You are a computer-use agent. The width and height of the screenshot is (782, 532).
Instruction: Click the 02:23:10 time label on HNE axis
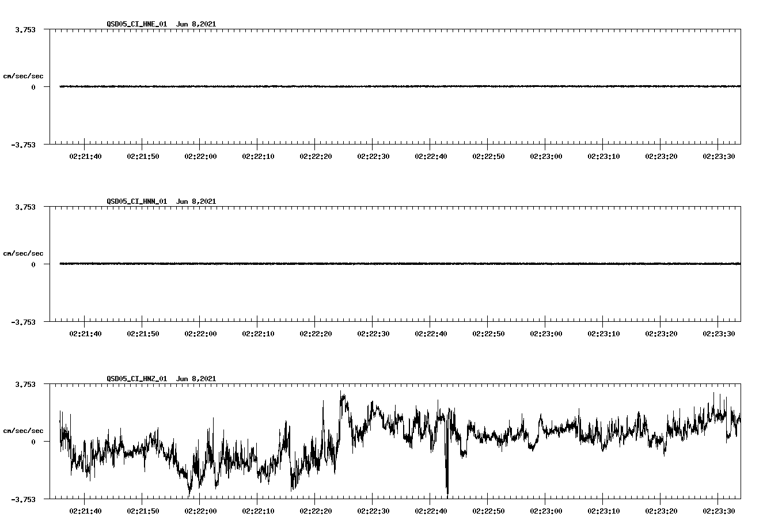point(603,157)
